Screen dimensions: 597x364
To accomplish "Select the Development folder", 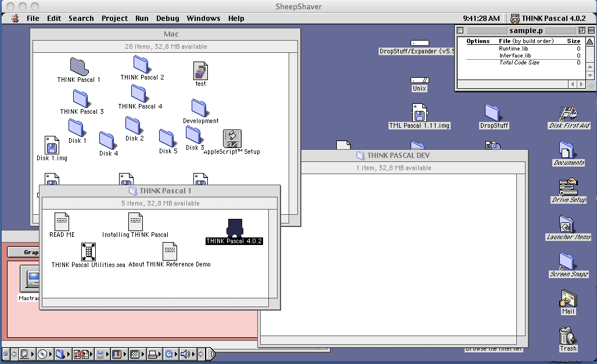I will pos(199,108).
